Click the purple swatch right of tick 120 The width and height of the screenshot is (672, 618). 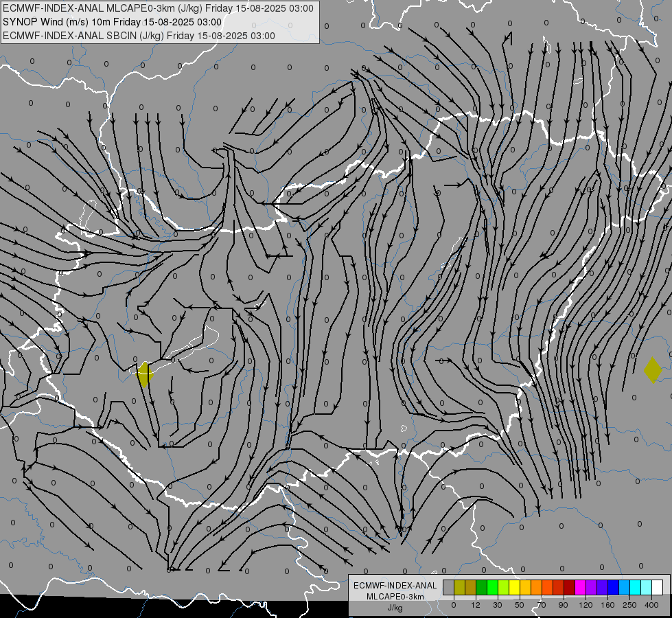pos(592,587)
